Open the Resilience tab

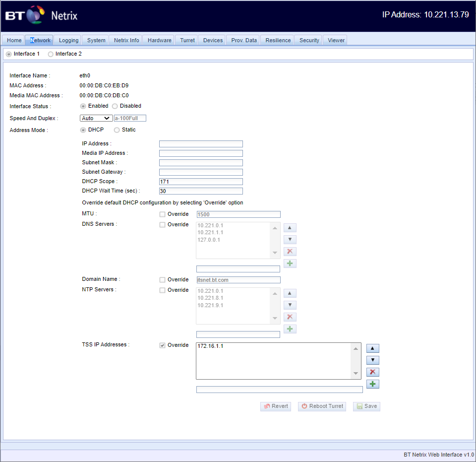278,40
